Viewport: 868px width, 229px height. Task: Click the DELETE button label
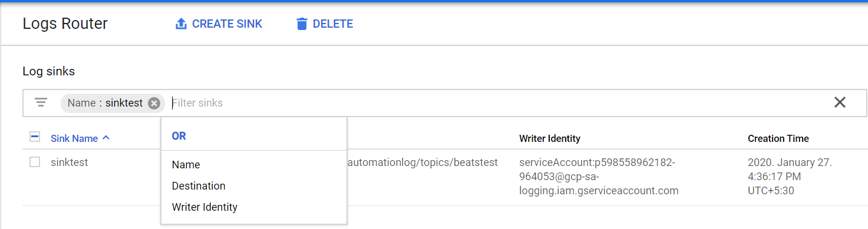click(x=333, y=24)
